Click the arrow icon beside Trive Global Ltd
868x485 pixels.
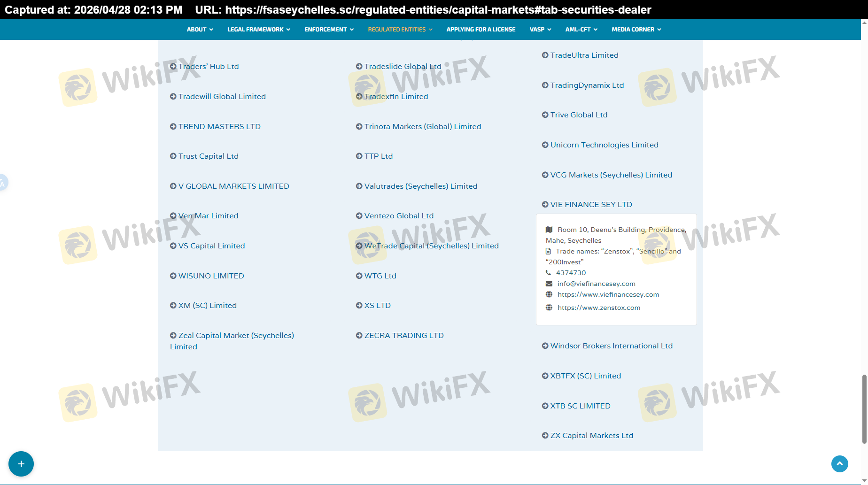(x=545, y=115)
